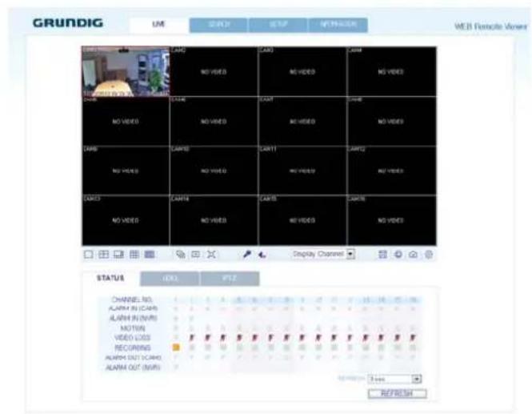Select the CAM6 no-video tile

[214, 121]
